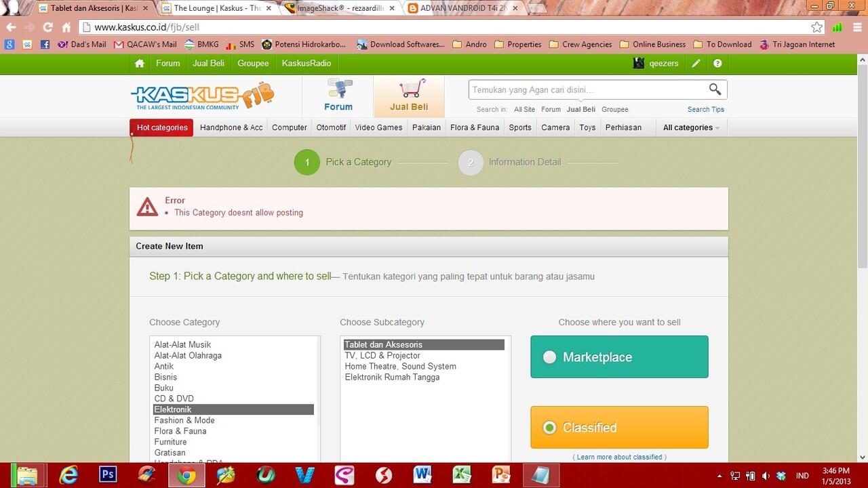This screenshot has width=868, height=488.
Task: Click the search magnifier icon
Action: pos(715,89)
